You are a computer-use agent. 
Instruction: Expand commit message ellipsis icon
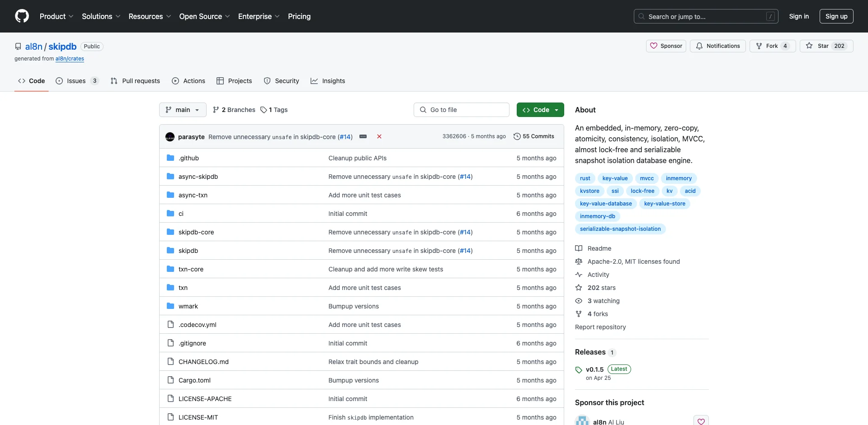(363, 136)
